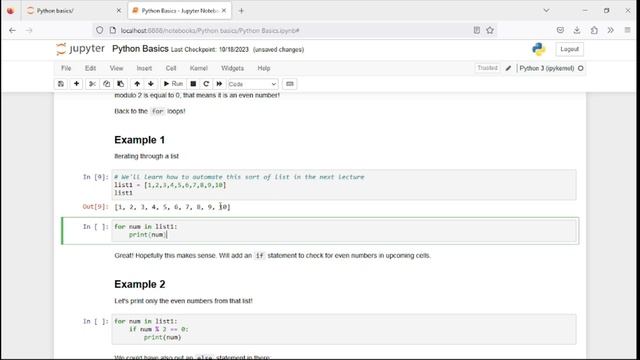
Task: Click the Trusted notebook indicator
Action: [487, 68]
